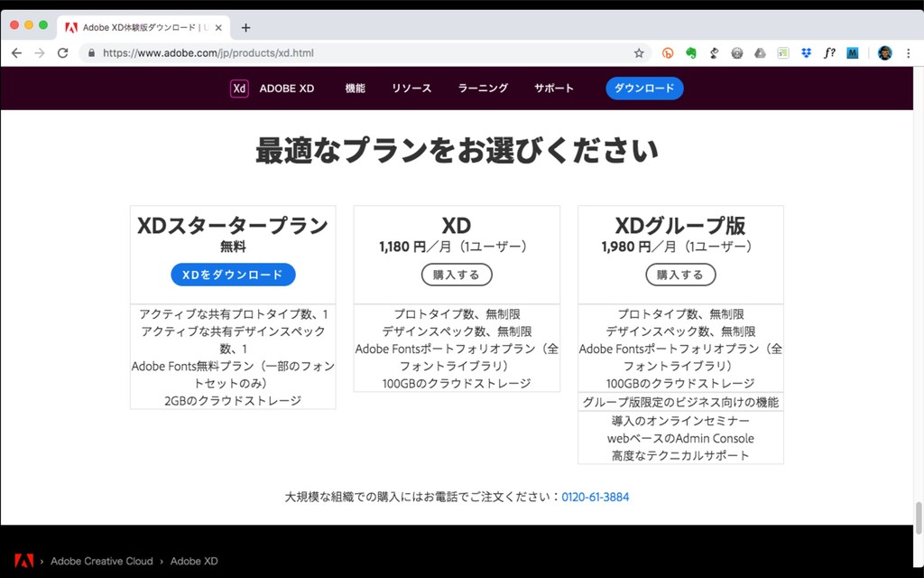The height and width of the screenshot is (578, 924).
Task: Click the Adobe logo in footer breadcrumb
Action: point(24,561)
